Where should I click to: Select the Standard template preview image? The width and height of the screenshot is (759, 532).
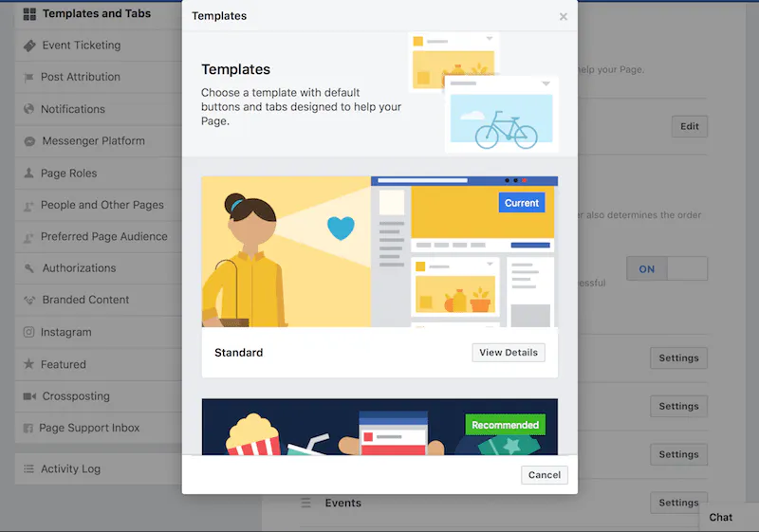click(379, 251)
